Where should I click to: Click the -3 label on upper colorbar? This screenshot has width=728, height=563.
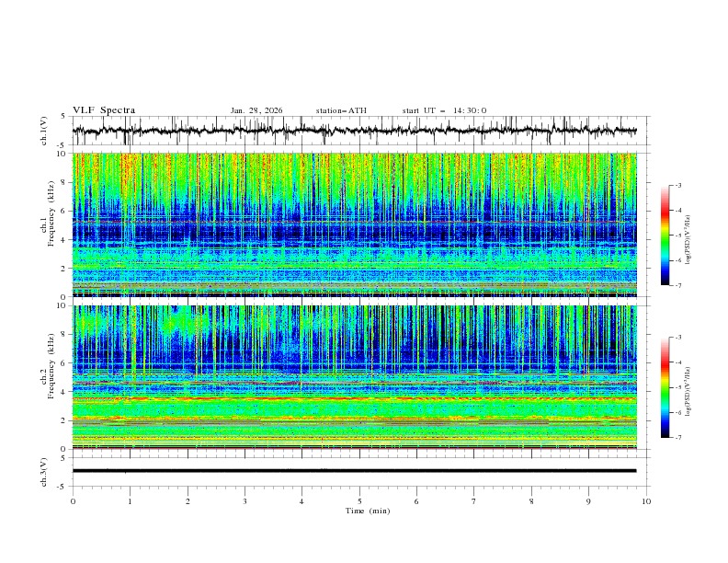point(677,186)
